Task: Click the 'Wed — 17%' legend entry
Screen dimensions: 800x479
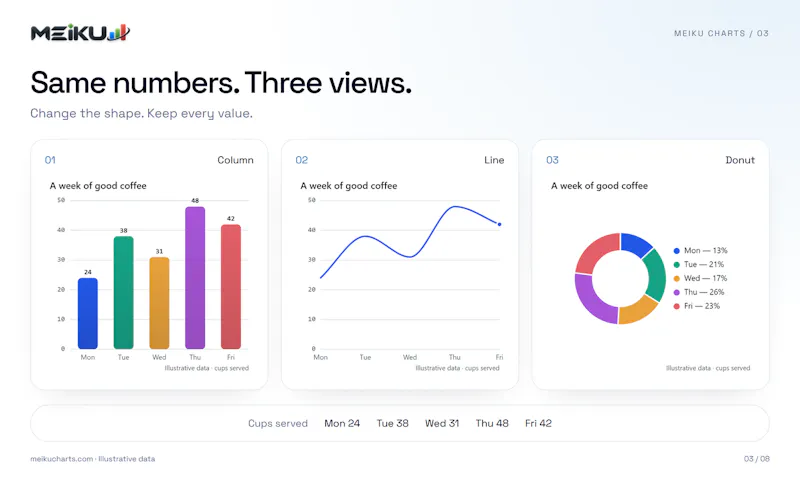Action: [701, 278]
